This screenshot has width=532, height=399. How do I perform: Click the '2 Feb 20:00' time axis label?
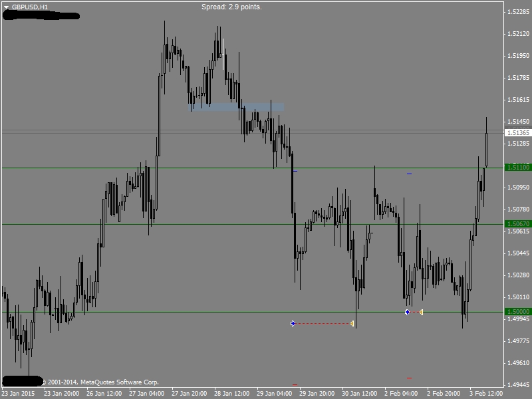pyautogui.click(x=444, y=394)
